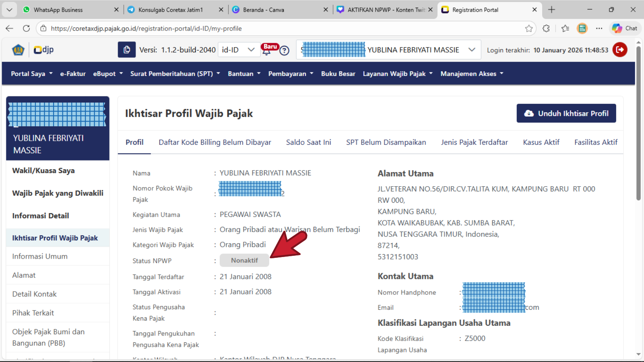Expand the Portal Saya menu
The height and width of the screenshot is (362, 644).
pyautogui.click(x=31, y=74)
